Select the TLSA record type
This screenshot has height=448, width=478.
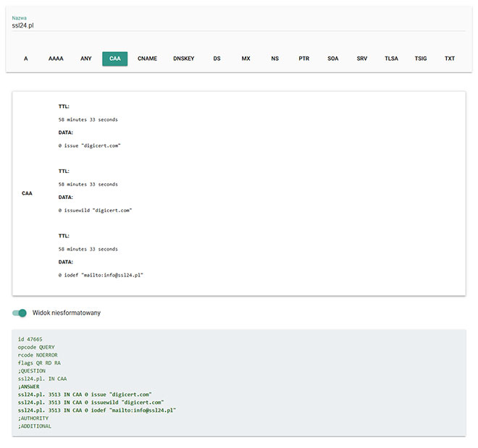(391, 59)
